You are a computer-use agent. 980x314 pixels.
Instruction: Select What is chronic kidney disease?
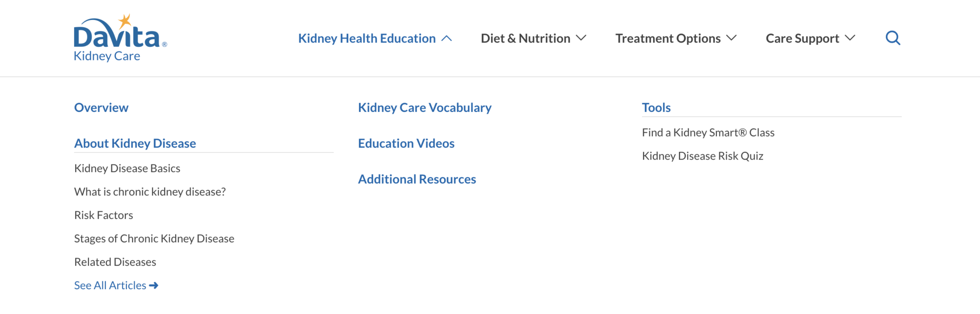pos(150,192)
